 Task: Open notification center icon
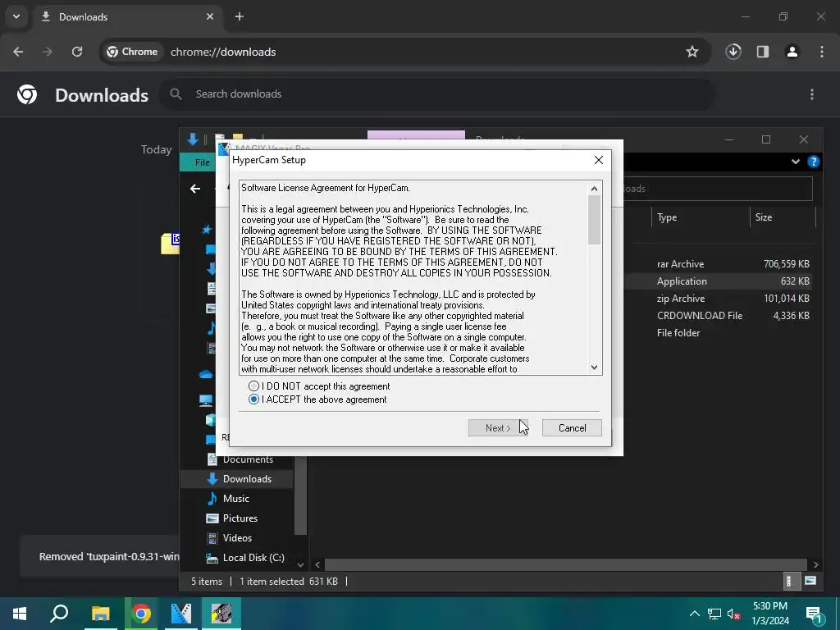(814, 614)
